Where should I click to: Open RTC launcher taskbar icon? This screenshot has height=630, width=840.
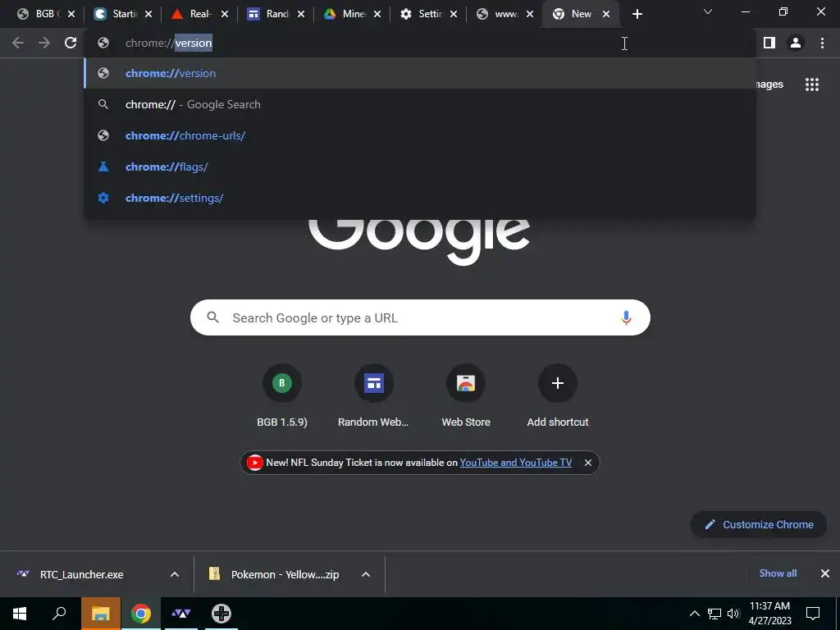point(180,614)
